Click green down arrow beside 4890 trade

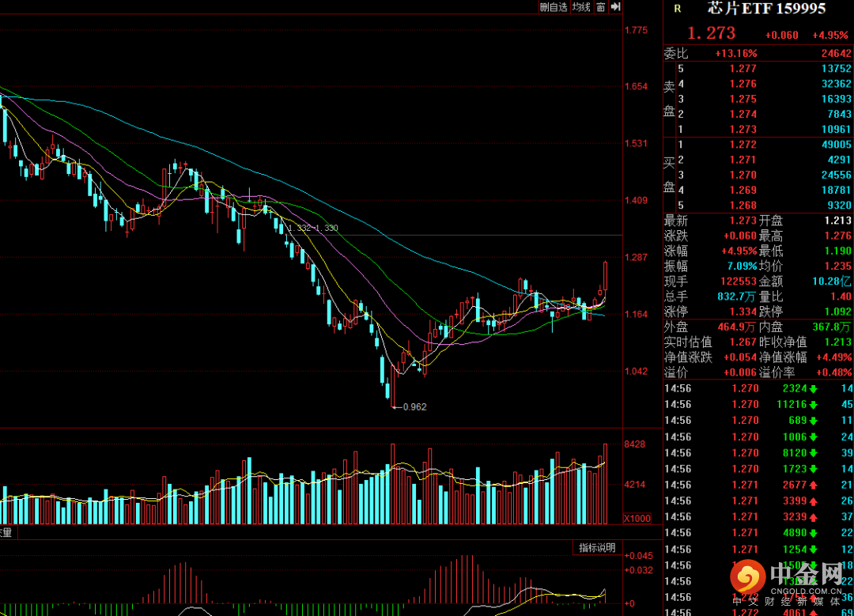coord(812,534)
